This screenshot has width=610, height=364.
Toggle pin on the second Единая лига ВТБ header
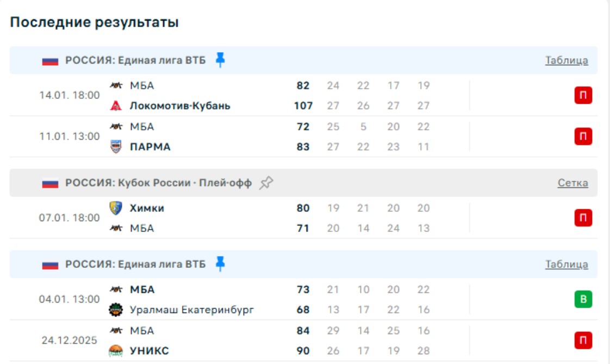point(220,264)
